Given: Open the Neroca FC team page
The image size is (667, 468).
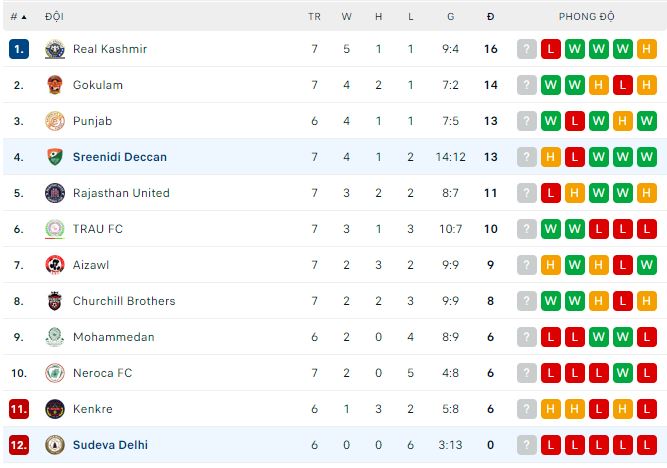Looking at the screenshot, I should click(x=102, y=373).
